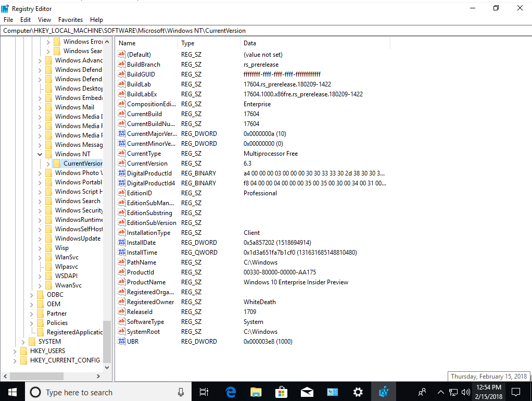Click the tree pane vertical scrollbar thumb
Image resolution: width=532 pixels, height=401 pixels.
(107, 342)
